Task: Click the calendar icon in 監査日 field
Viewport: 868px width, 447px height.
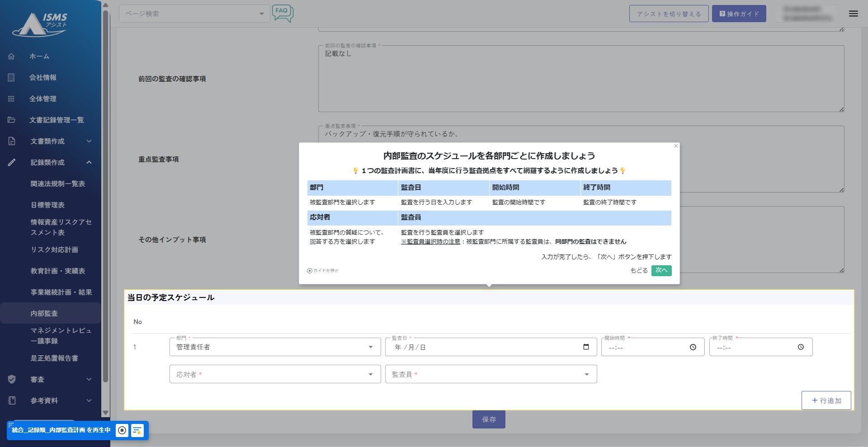Action: point(586,347)
